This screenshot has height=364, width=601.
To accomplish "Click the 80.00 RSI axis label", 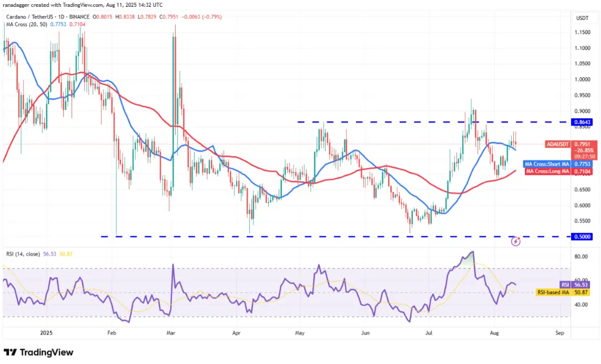I will point(580,257).
